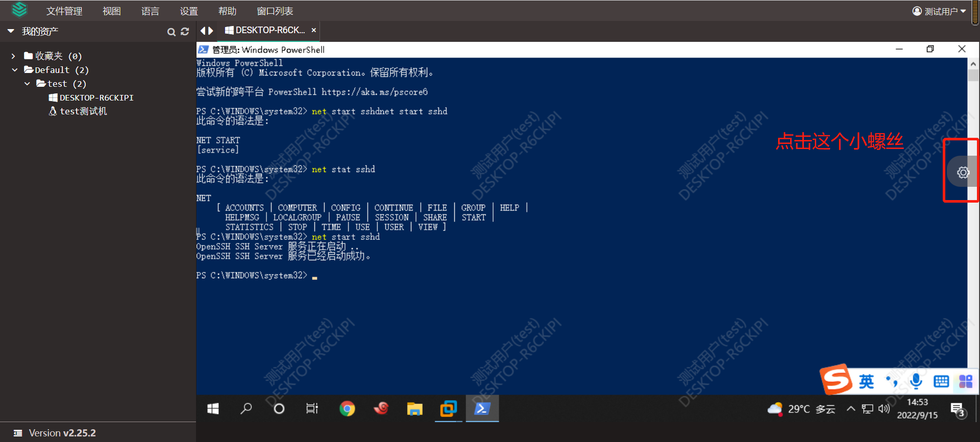Click the PowerShell prompt input line
980x442 pixels.
click(x=257, y=276)
